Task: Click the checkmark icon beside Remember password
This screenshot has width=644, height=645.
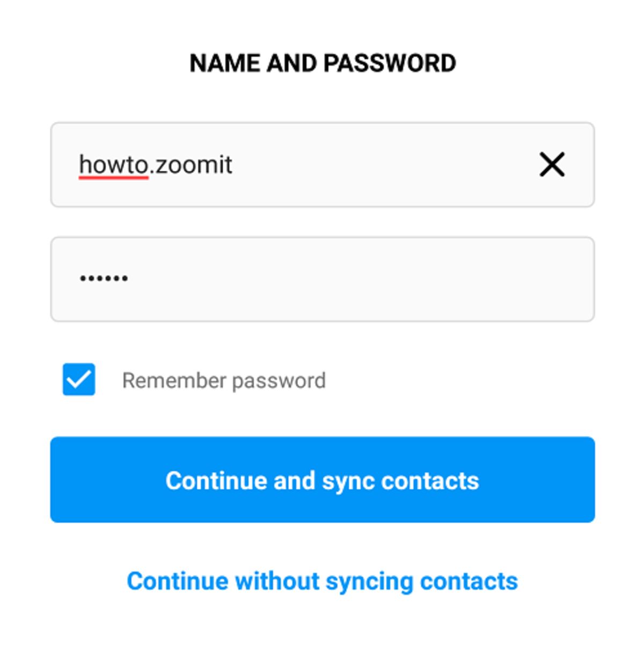Action: [79, 379]
